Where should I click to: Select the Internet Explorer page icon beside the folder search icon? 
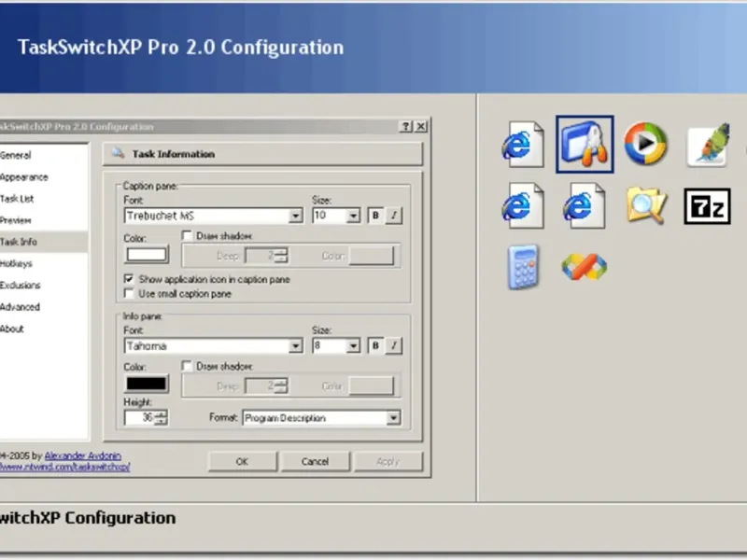(585, 205)
